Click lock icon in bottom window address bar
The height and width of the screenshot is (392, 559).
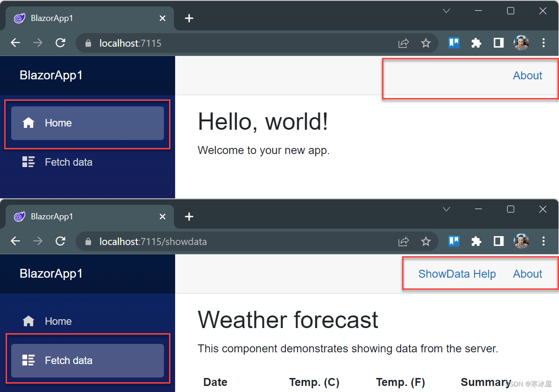[x=88, y=241]
